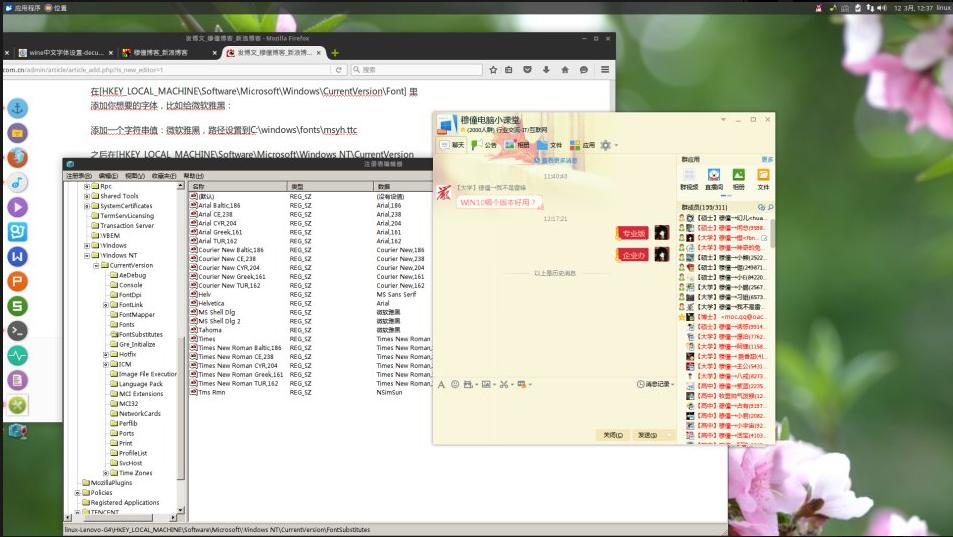Open 应用程序 applications menu in top panel
953x537 pixels.
(23, 8)
